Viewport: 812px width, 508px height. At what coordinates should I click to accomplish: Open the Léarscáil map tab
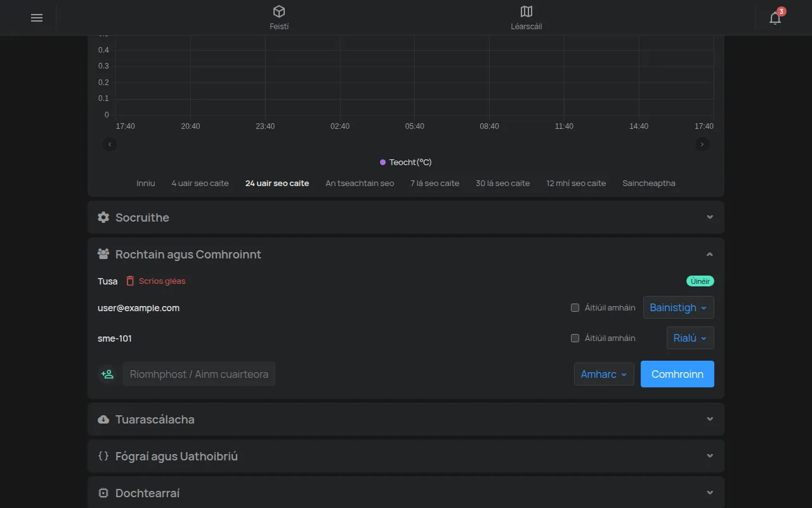(527, 18)
